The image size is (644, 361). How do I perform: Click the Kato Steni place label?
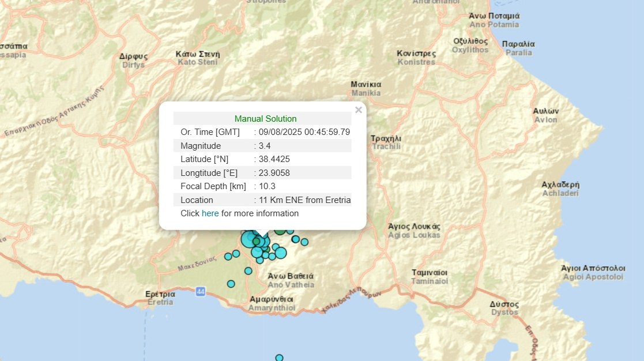coord(198,58)
